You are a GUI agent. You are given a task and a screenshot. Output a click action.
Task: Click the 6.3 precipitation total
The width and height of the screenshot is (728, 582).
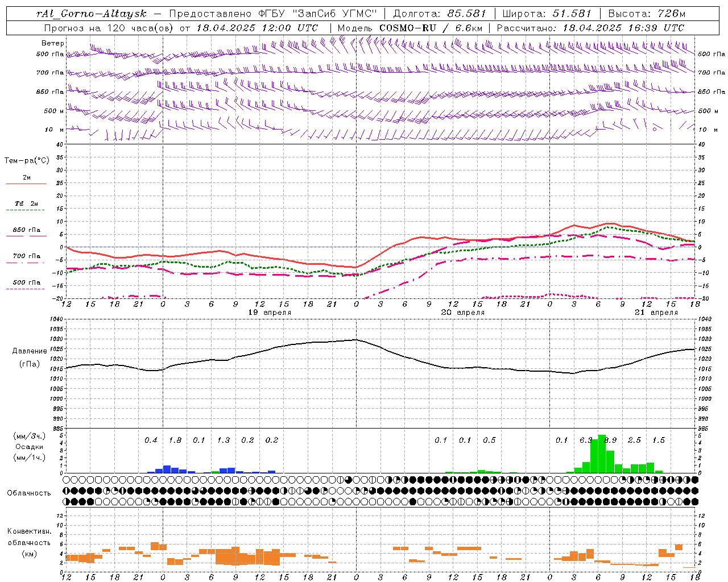(x=585, y=440)
